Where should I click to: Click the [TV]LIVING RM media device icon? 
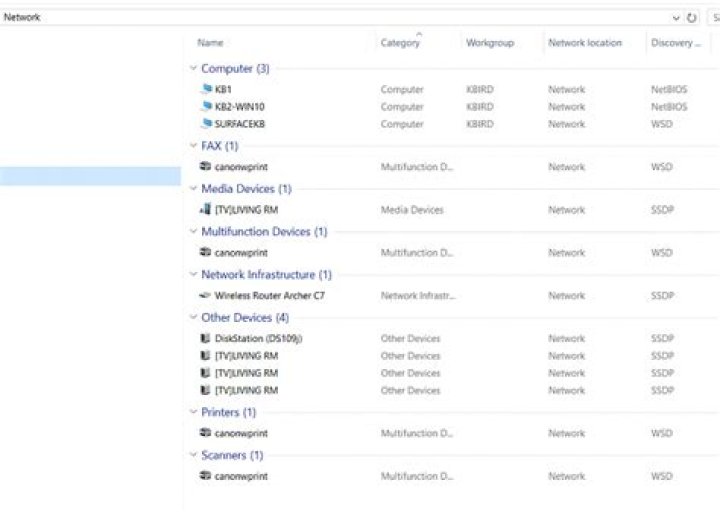(206, 210)
